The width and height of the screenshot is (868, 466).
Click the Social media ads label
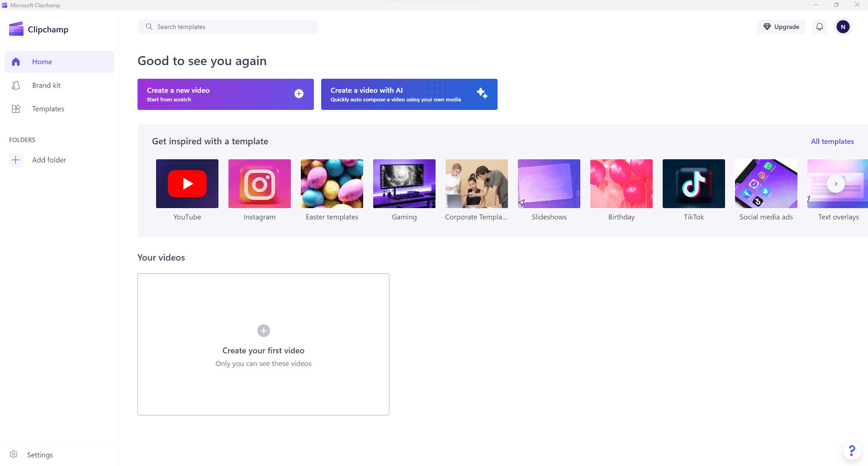pos(766,217)
